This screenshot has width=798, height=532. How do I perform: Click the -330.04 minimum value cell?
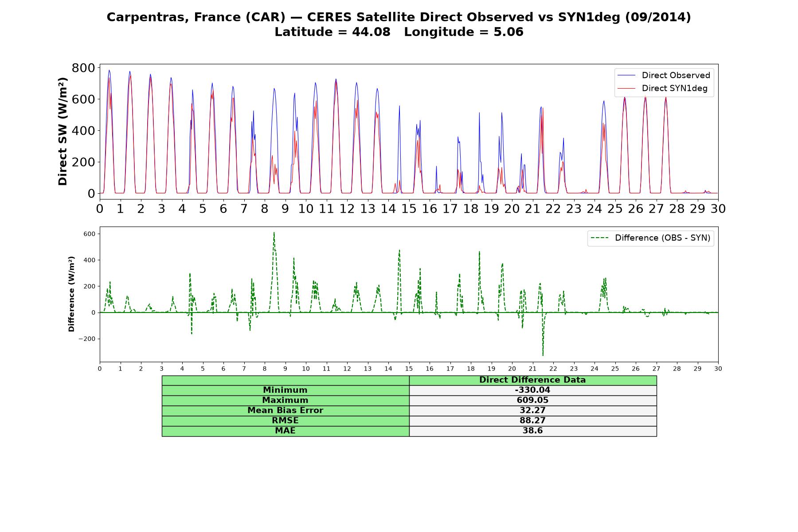(x=533, y=390)
